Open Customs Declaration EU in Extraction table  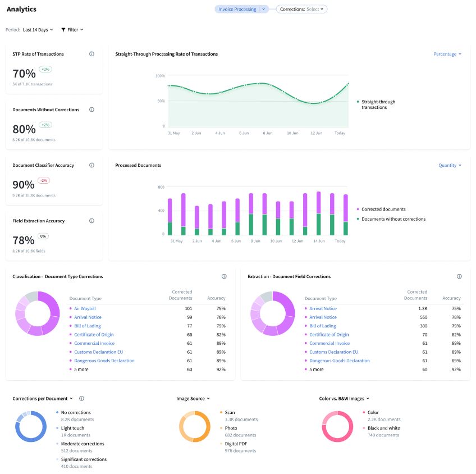pos(334,352)
